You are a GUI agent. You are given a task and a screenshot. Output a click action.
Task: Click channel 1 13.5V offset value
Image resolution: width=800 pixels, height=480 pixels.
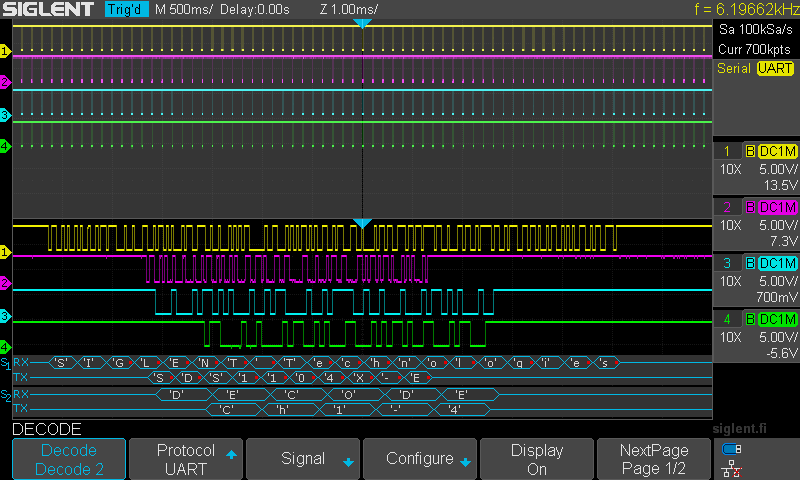pyautogui.click(x=780, y=185)
